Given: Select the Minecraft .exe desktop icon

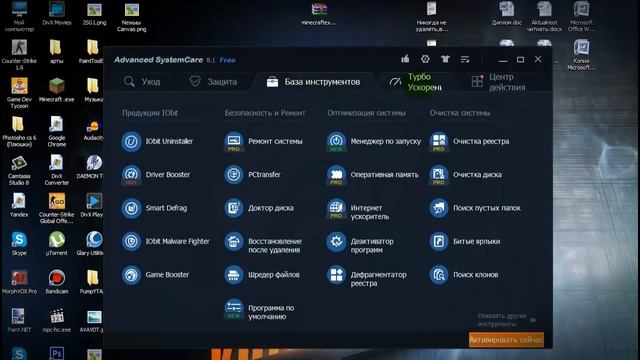Looking at the screenshot, I should [x=57, y=90].
